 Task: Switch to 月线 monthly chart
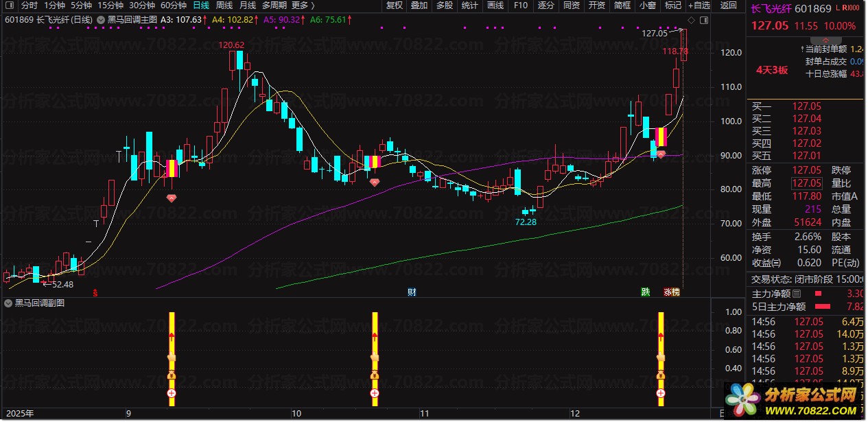pos(248,5)
